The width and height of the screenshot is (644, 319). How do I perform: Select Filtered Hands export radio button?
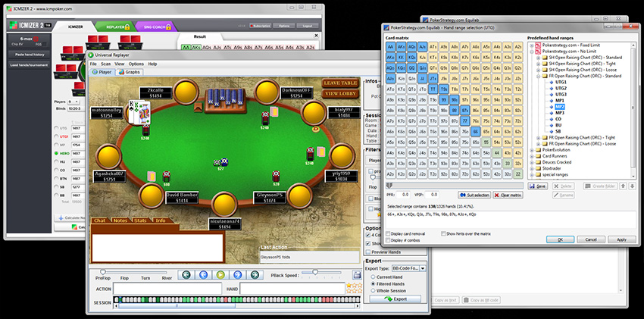pos(373,283)
